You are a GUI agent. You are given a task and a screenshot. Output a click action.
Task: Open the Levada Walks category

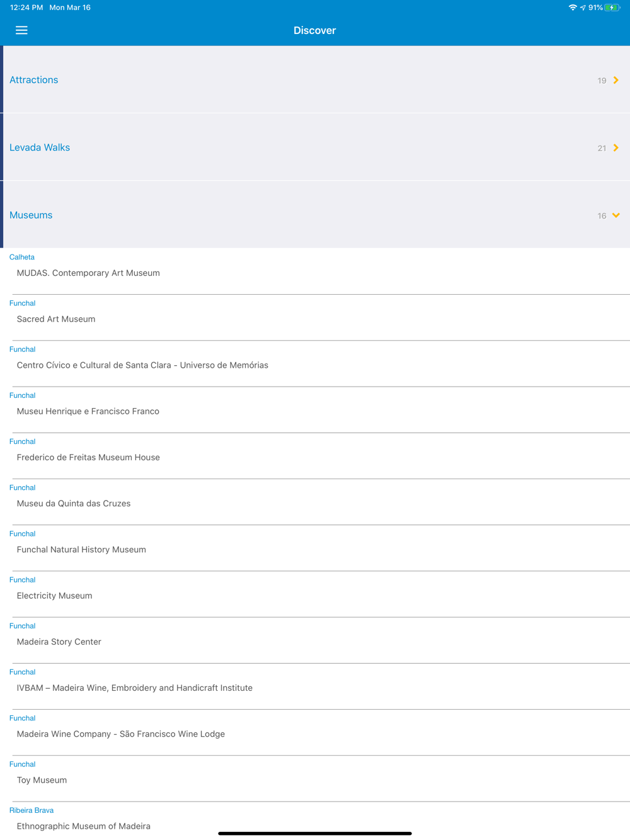pos(315,147)
